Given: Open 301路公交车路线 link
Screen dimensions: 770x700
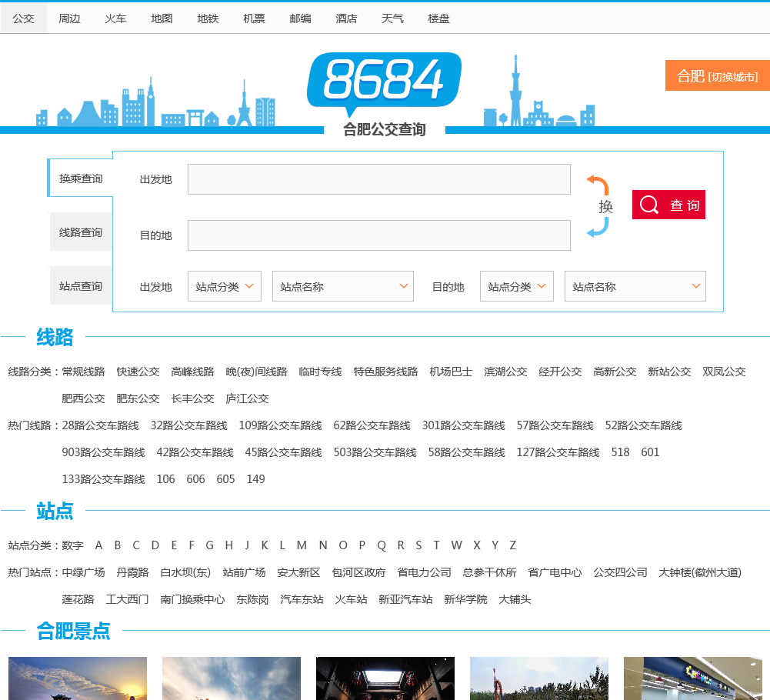Looking at the screenshot, I should pos(464,425).
